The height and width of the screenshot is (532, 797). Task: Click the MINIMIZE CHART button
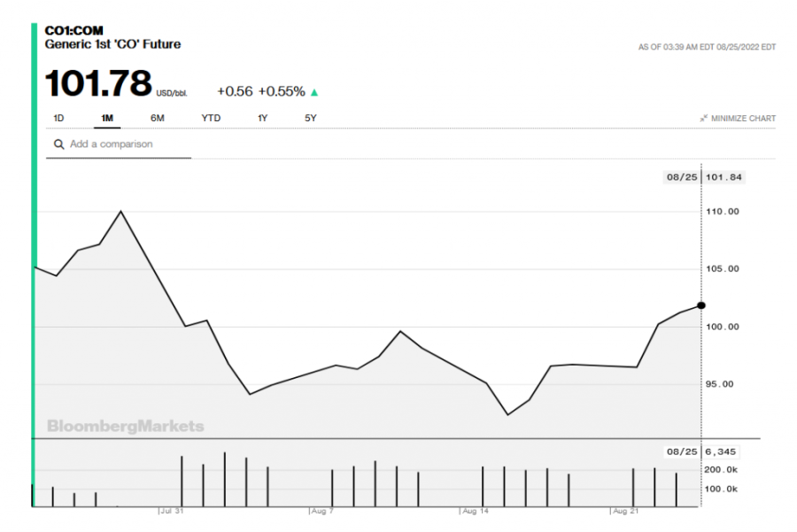coord(743,119)
